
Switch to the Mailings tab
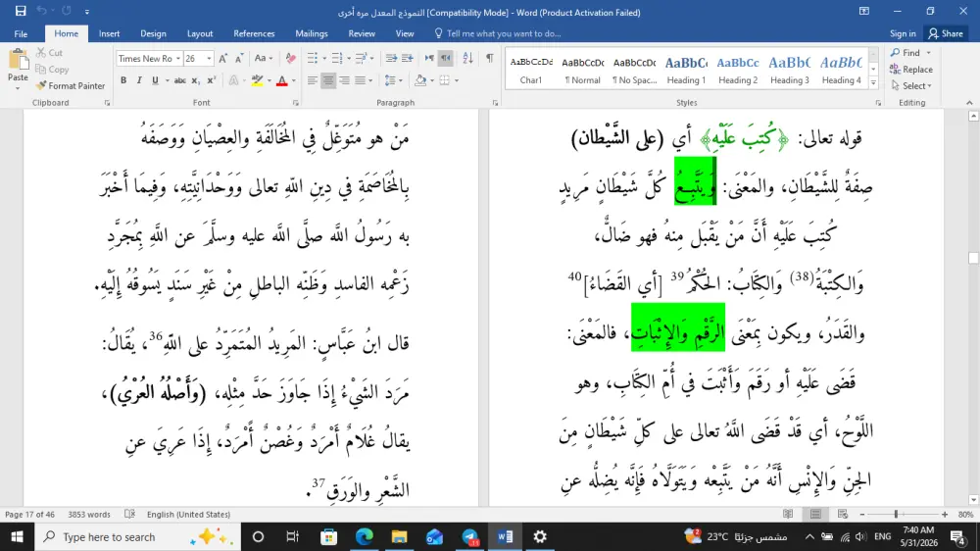tap(312, 33)
